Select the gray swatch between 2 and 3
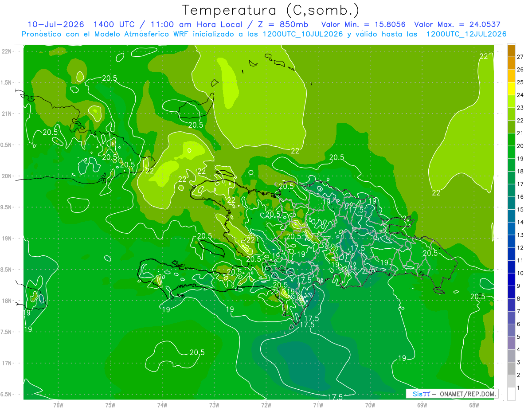The width and height of the screenshot is (532, 411). (511, 369)
